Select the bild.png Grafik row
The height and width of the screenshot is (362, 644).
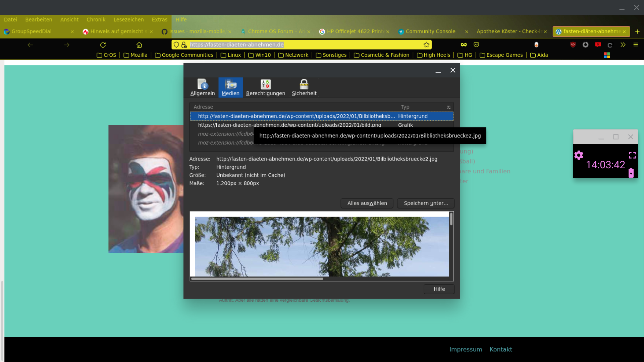tap(289, 125)
